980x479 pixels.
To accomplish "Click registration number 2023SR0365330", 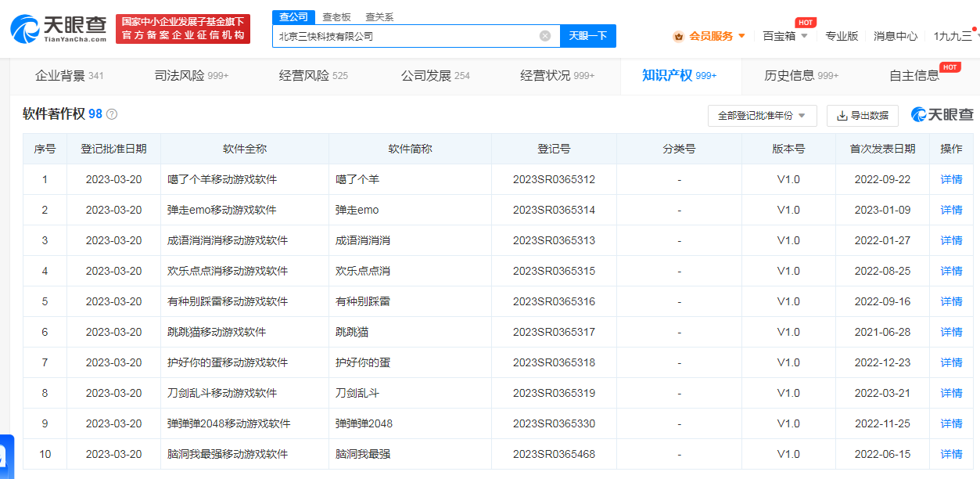I will click(554, 423).
